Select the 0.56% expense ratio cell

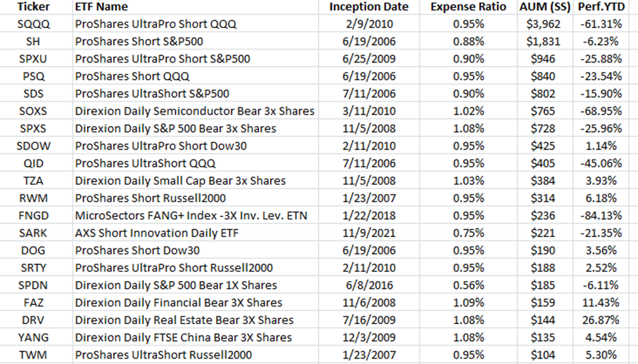click(x=468, y=286)
